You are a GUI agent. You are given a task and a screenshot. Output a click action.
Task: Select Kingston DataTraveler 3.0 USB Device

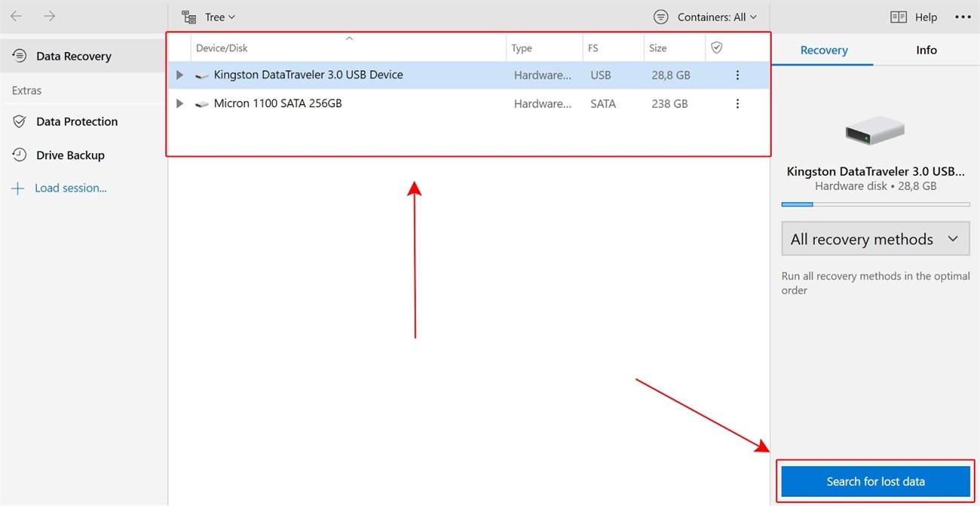pos(468,75)
